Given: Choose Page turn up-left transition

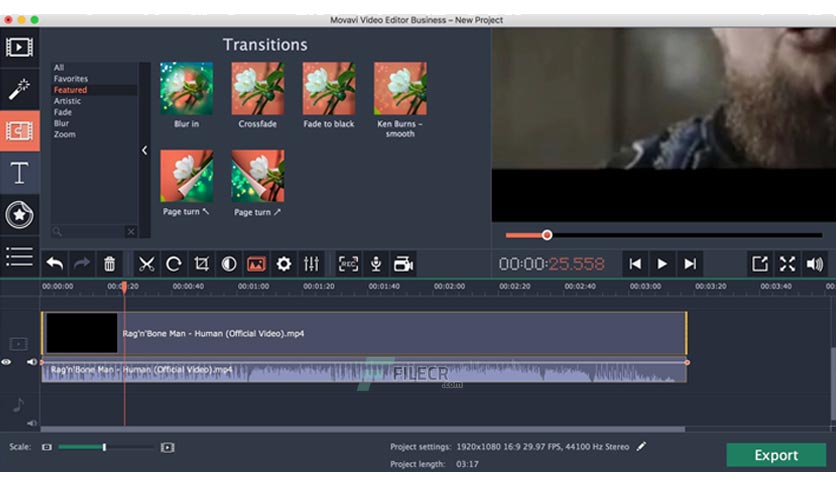Looking at the screenshot, I should coord(187,176).
